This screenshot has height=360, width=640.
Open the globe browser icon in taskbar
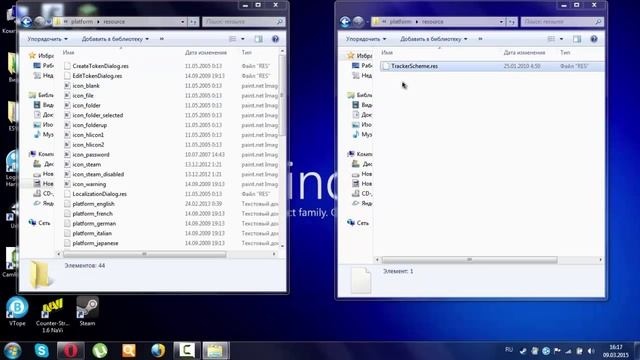(158, 351)
